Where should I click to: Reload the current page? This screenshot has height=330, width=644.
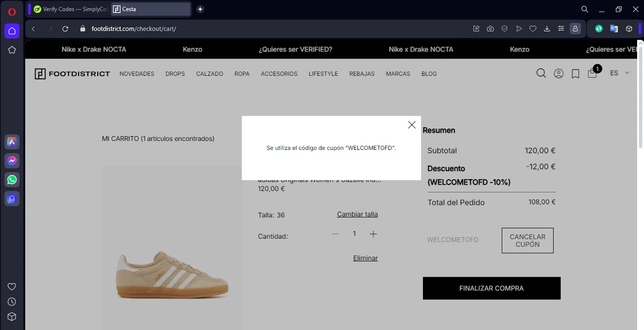(x=65, y=29)
